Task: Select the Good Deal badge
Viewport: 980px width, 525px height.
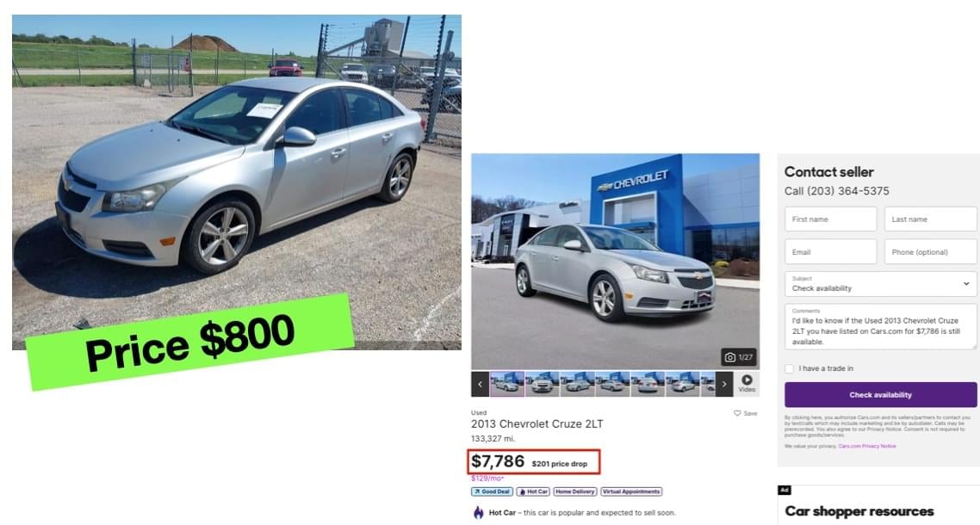Action: [x=492, y=492]
